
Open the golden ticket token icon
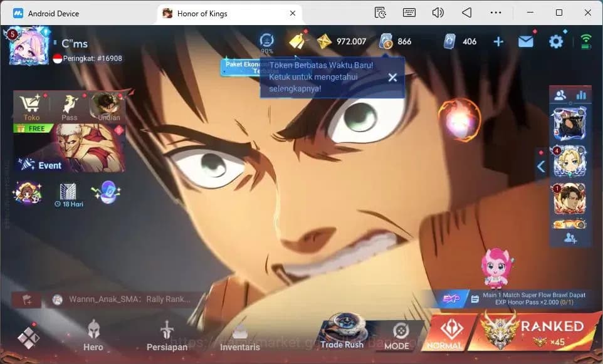pos(298,41)
